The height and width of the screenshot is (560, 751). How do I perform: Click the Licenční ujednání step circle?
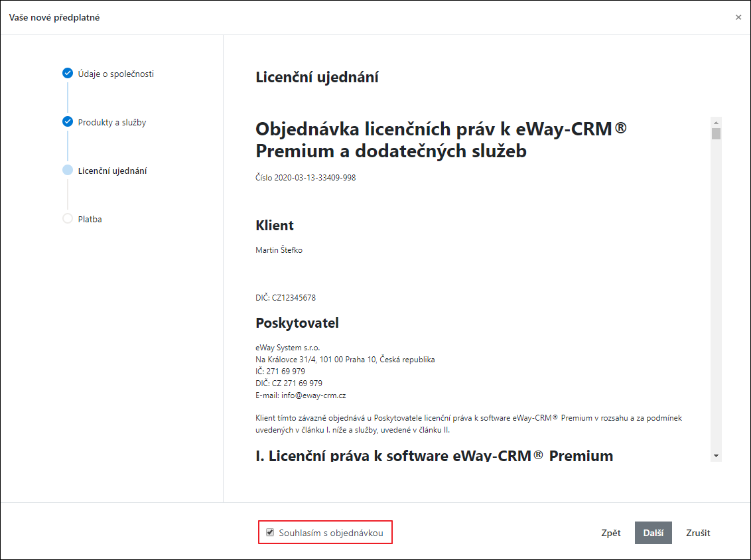(x=68, y=170)
